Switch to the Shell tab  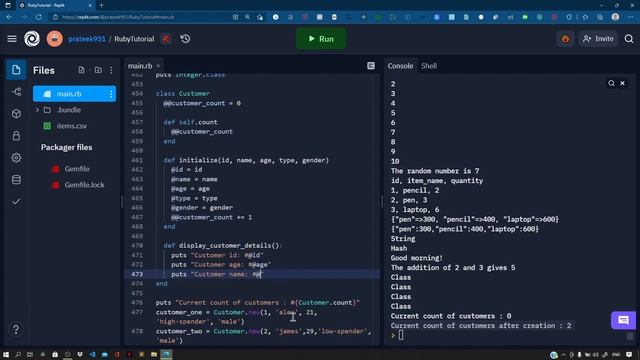[429, 66]
